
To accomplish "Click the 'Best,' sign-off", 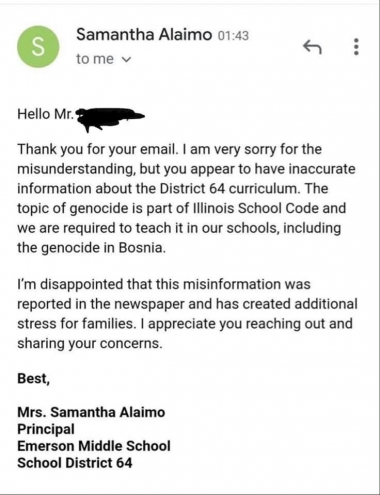I will click(34, 378).
